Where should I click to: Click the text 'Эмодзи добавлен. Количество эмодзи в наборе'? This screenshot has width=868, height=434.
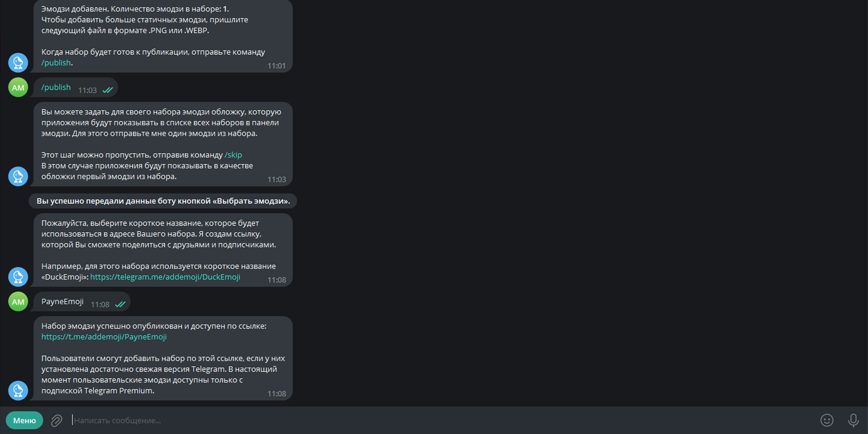[x=131, y=9]
